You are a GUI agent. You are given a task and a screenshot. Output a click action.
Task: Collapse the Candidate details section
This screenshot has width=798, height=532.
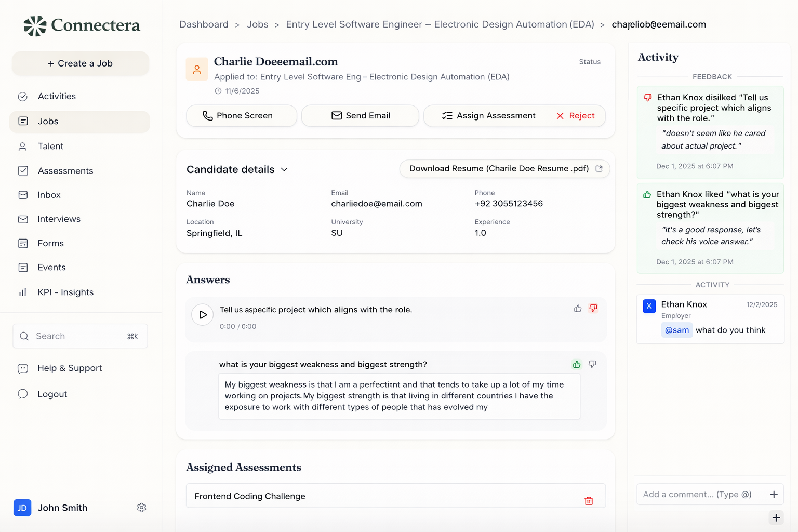284,169
